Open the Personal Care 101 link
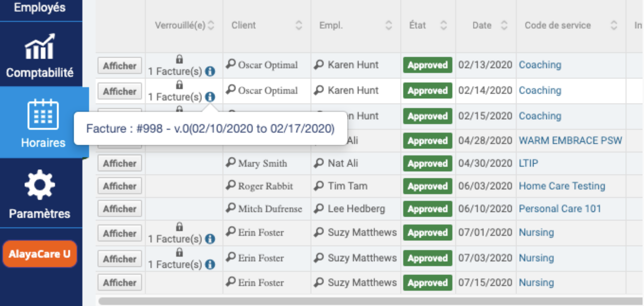Screen dimensions: 644x306 pyautogui.click(x=560, y=209)
